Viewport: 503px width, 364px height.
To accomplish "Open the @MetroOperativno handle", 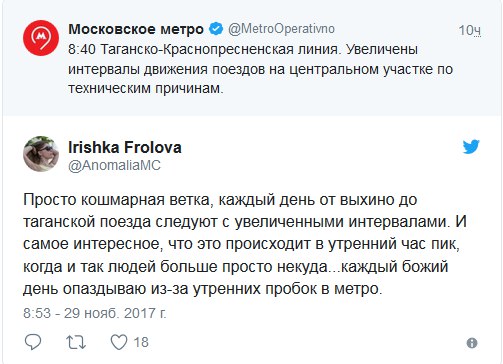I will (281, 29).
